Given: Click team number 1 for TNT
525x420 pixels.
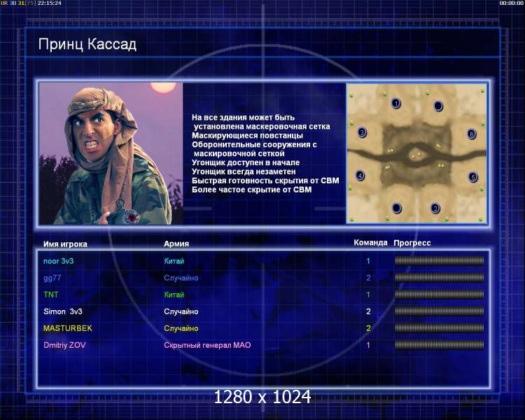Looking at the screenshot, I should click(368, 295).
